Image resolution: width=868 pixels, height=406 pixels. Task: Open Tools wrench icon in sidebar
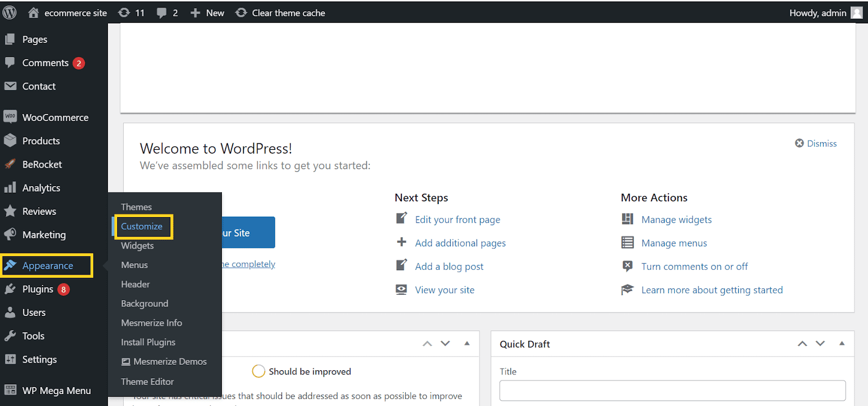10,336
